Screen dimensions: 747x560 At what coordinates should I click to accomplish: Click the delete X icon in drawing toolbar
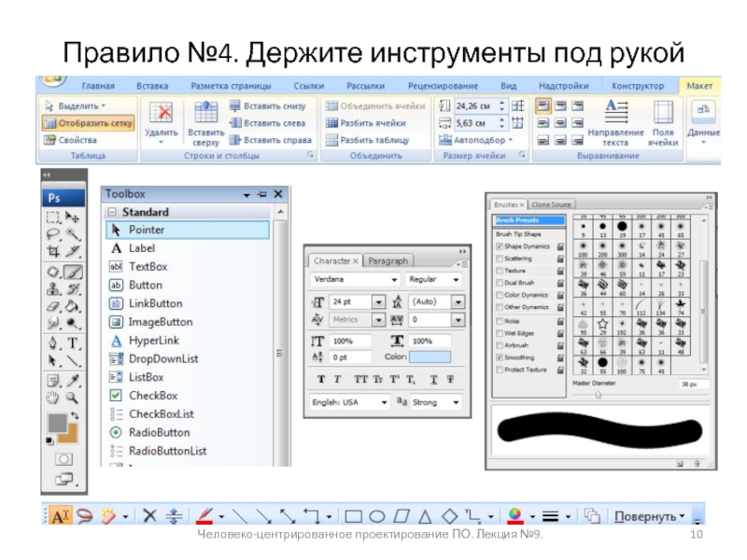click(149, 515)
